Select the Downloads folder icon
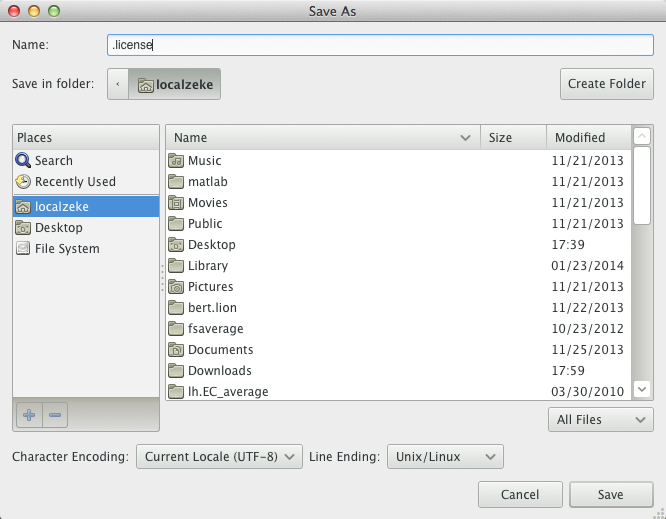The image size is (666, 519). [176, 371]
